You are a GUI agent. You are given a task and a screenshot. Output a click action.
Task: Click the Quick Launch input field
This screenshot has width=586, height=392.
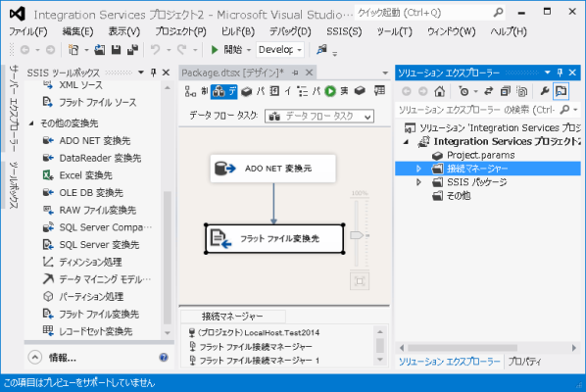(x=424, y=13)
